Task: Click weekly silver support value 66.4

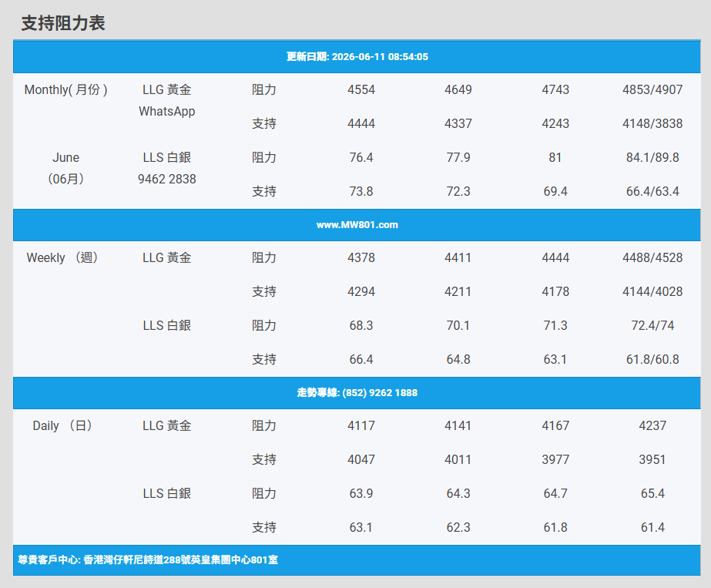Action: [x=361, y=359]
